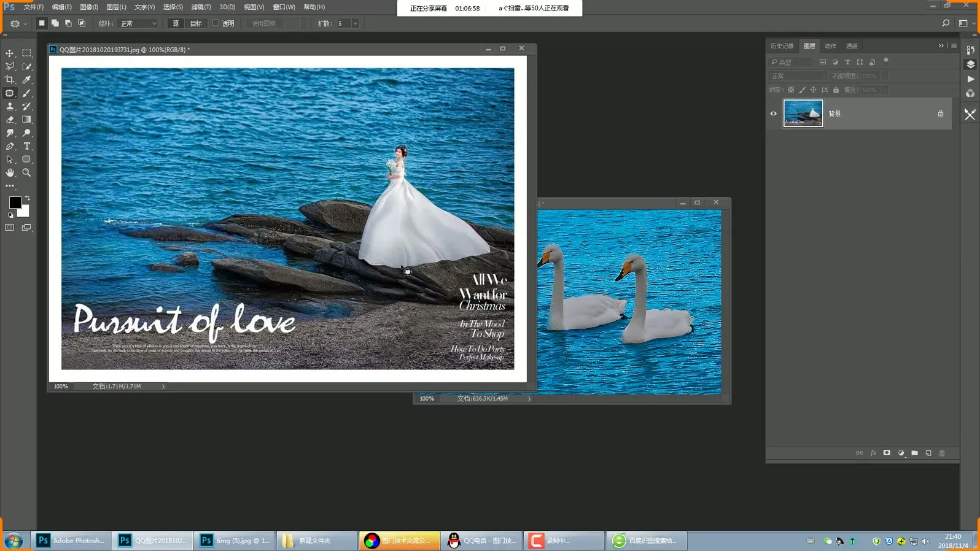Hide the 背景 layer with eye icon
This screenshot has width=980, height=551.
(x=774, y=114)
